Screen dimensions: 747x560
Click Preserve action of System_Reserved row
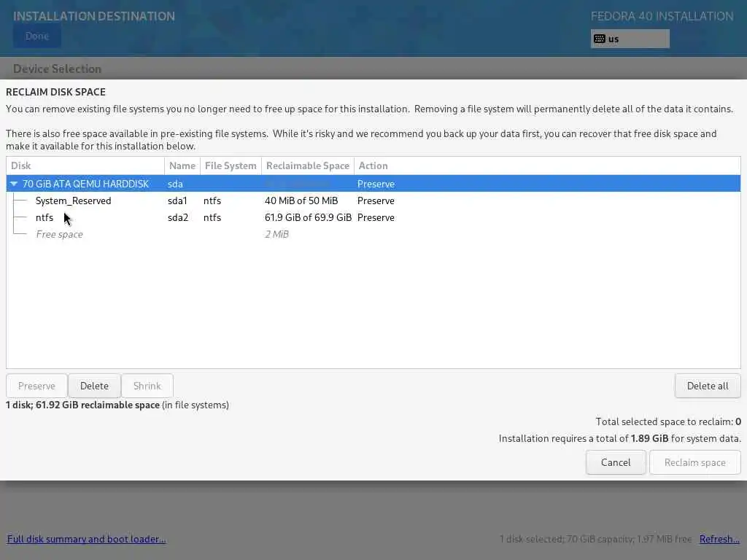coord(376,201)
